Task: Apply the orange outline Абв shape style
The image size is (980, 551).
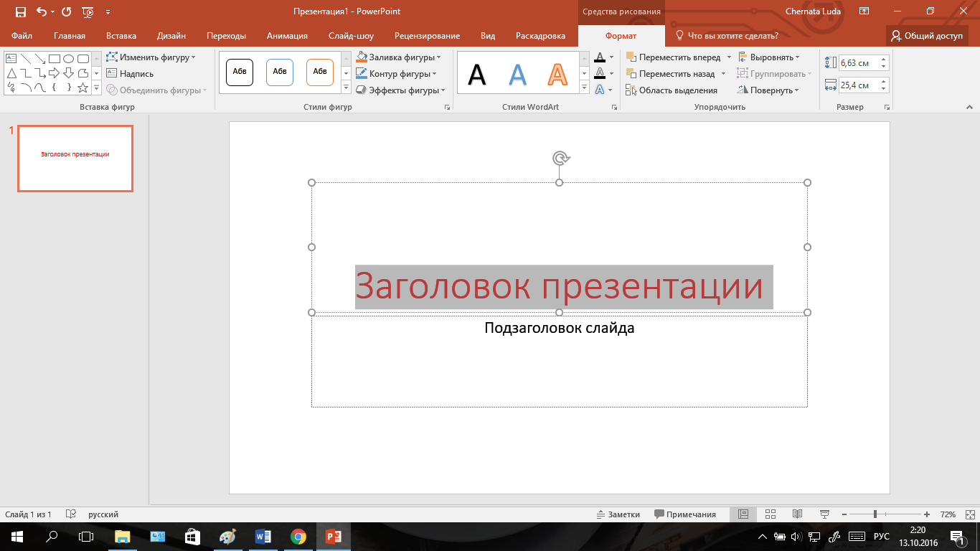Action: pyautogui.click(x=320, y=72)
